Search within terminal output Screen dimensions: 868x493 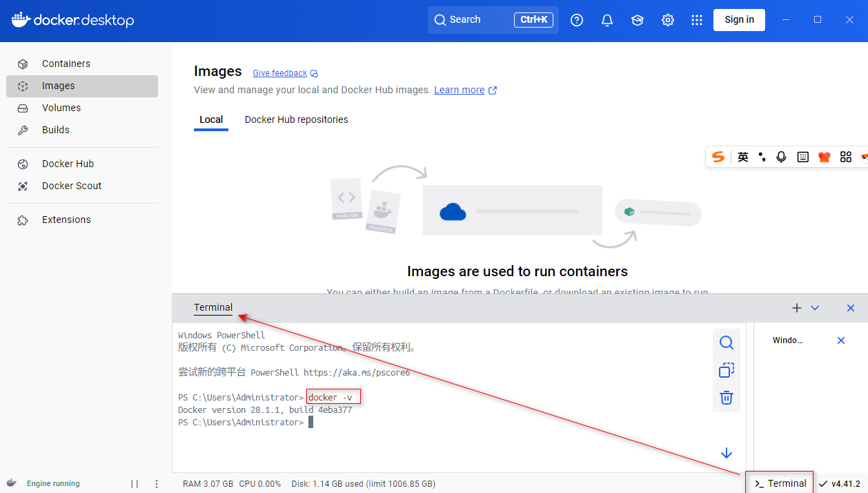727,342
